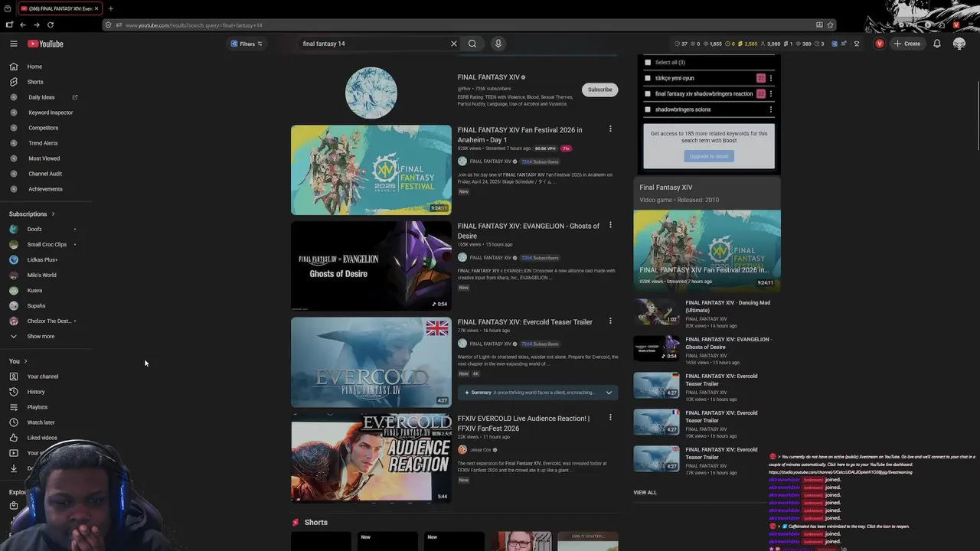Open the account avatar menu
This screenshot has width=980, height=551.
959,44
